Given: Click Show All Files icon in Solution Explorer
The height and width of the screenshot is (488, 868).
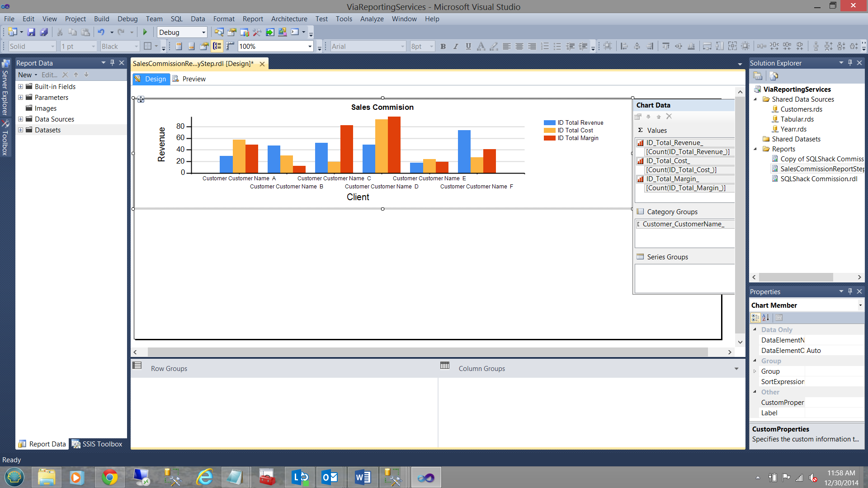Looking at the screenshot, I should click(x=774, y=76).
